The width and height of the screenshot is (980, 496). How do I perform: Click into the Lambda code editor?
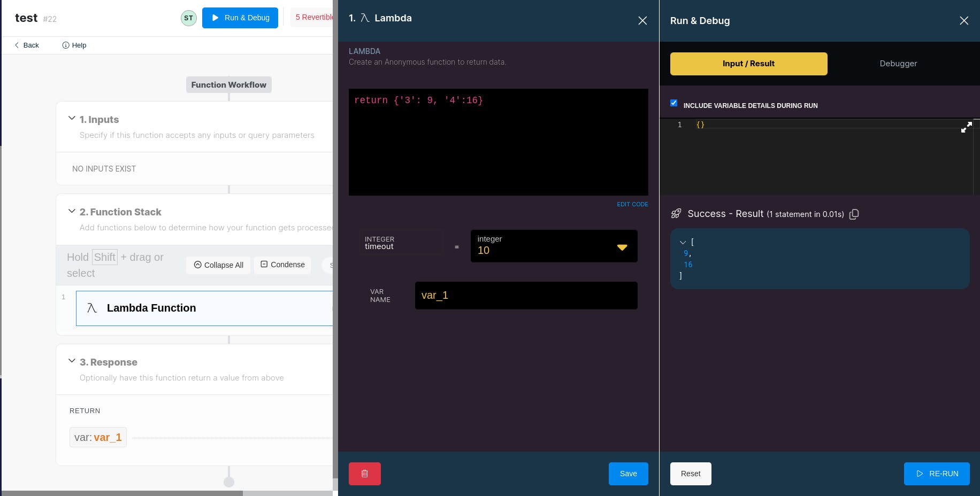[x=499, y=142]
